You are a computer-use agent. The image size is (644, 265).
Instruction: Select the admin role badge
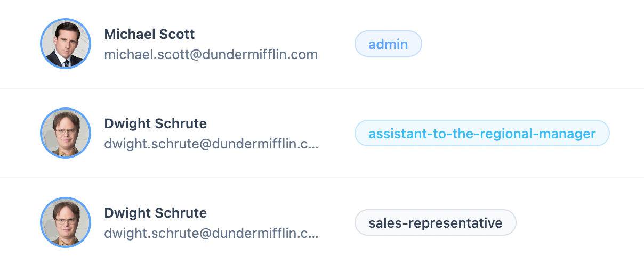click(x=388, y=44)
